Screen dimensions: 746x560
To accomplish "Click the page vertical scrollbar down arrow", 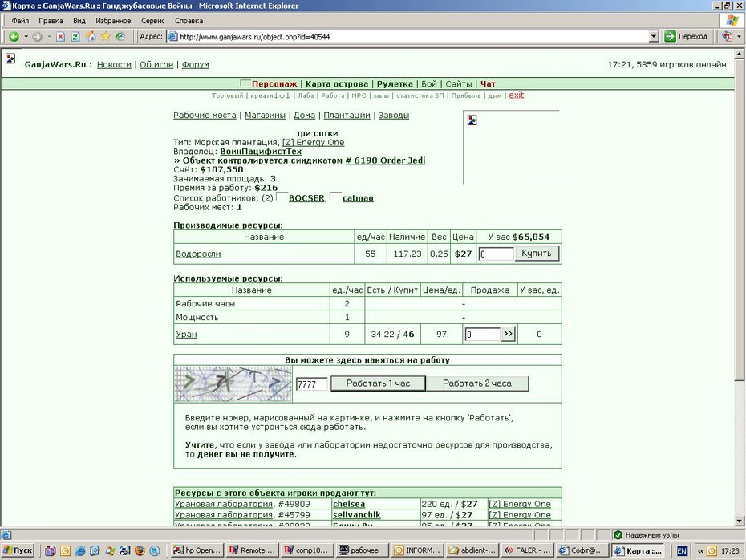I will coord(739,521).
